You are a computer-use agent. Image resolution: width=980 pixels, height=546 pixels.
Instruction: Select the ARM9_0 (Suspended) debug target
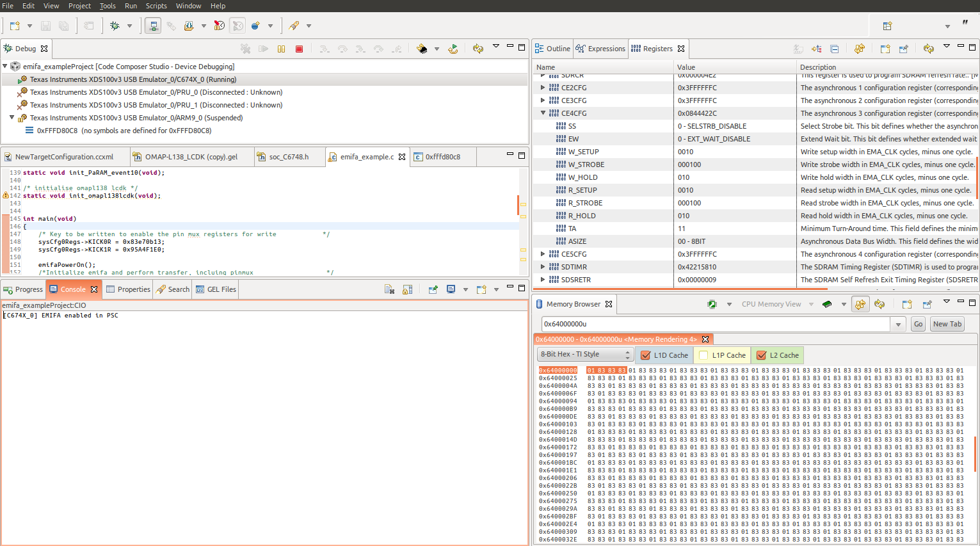136,118
